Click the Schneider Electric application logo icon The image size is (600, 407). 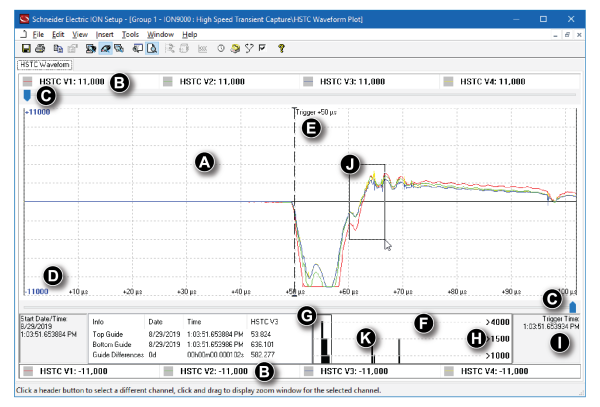[x=25, y=19]
